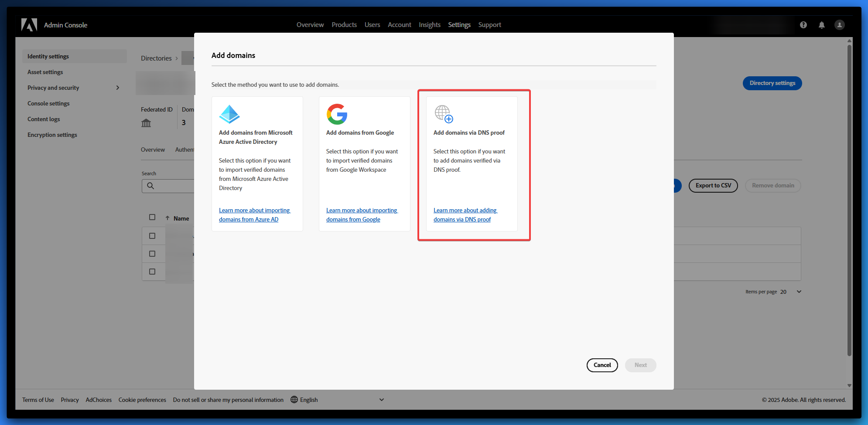
Task: Open the Items per page dropdown
Action: 799,292
